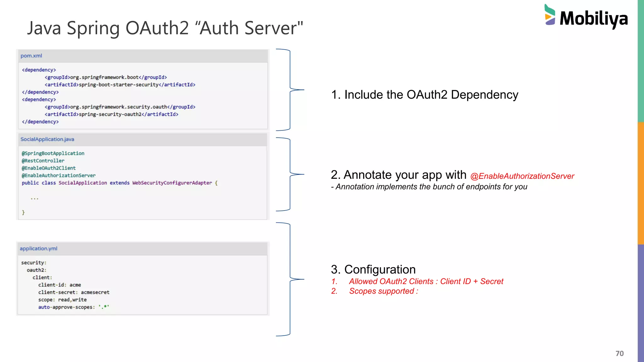This screenshot has width=644, height=362.
Task: Click the client-secret: acmesecret line
Action: click(74, 292)
